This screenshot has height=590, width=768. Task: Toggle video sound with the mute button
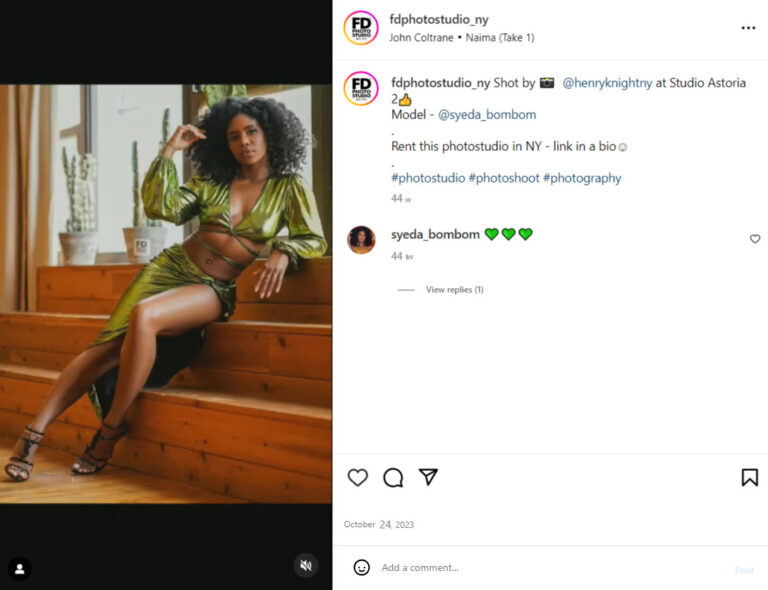coord(306,566)
